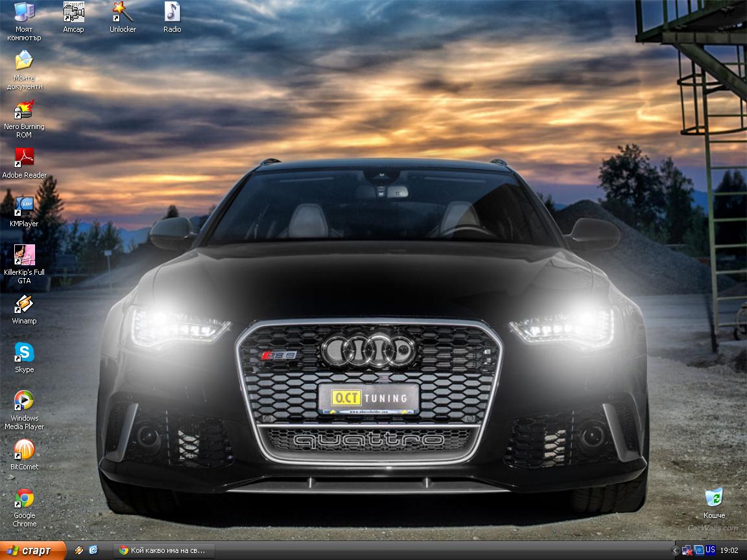Select the Nero Burning ROM icon

point(24,110)
